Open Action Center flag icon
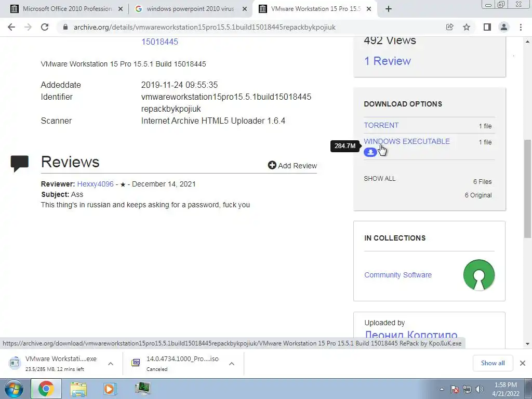 pyautogui.click(x=455, y=390)
